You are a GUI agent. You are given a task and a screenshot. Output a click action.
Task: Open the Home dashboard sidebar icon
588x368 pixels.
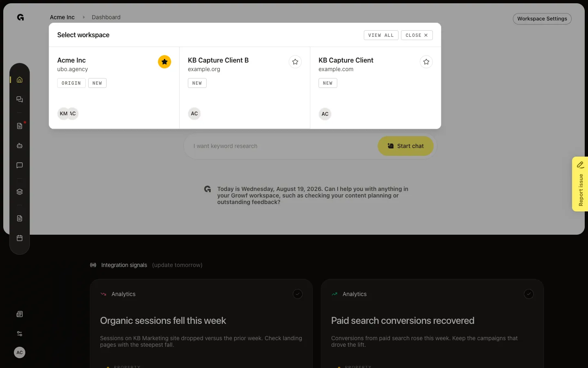click(x=20, y=80)
